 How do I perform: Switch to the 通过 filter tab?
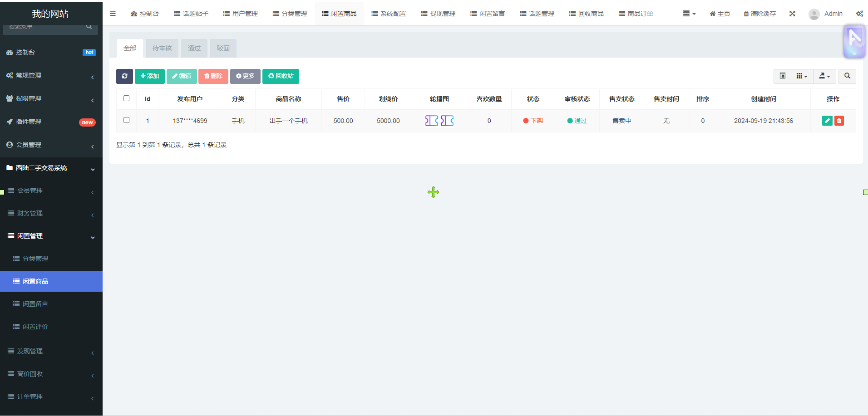pos(194,48)
